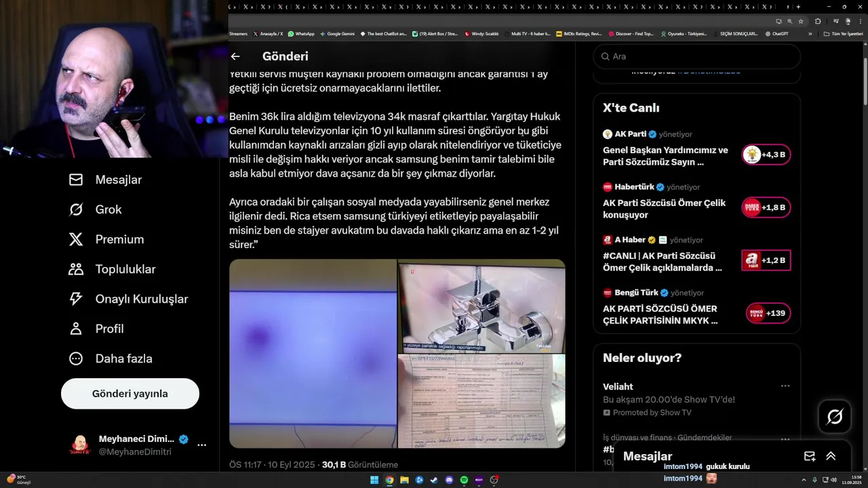868x488 pixels.
Task: Open Steam from the taskbar
Action: pyautogui.click(x=434, y=480)
